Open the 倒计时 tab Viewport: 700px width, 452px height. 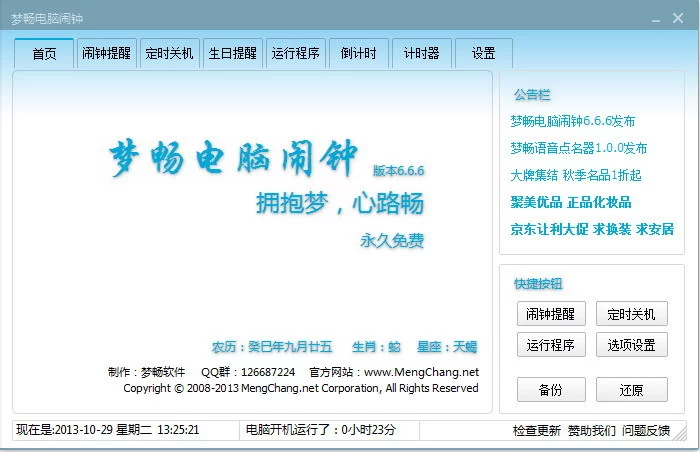point(358,54)
